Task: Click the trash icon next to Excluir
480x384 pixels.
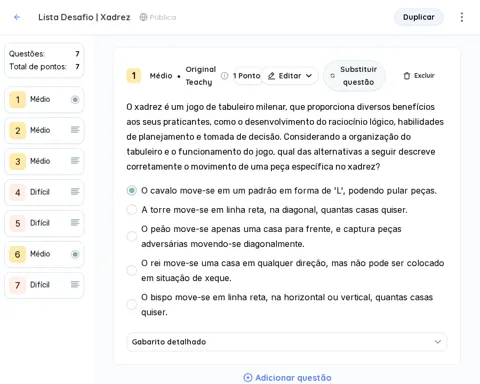Action: [407, 76]
